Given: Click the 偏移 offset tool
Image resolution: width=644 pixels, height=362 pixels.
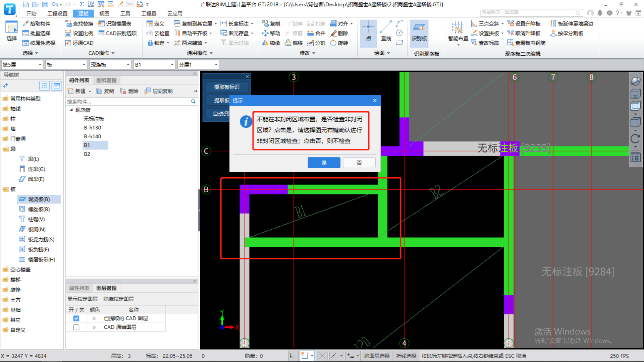Looking at the screenshot, I should coord(294,43).
